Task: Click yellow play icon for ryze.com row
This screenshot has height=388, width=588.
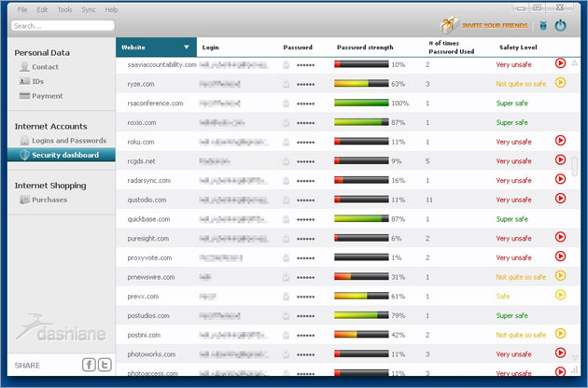Action: point(560,83)
